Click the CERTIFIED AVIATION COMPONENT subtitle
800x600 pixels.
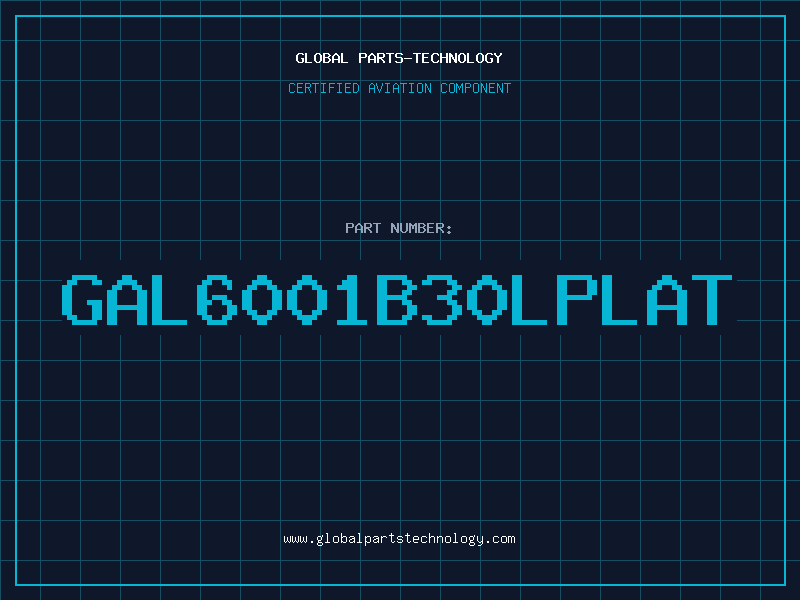(x=399, y=88)
